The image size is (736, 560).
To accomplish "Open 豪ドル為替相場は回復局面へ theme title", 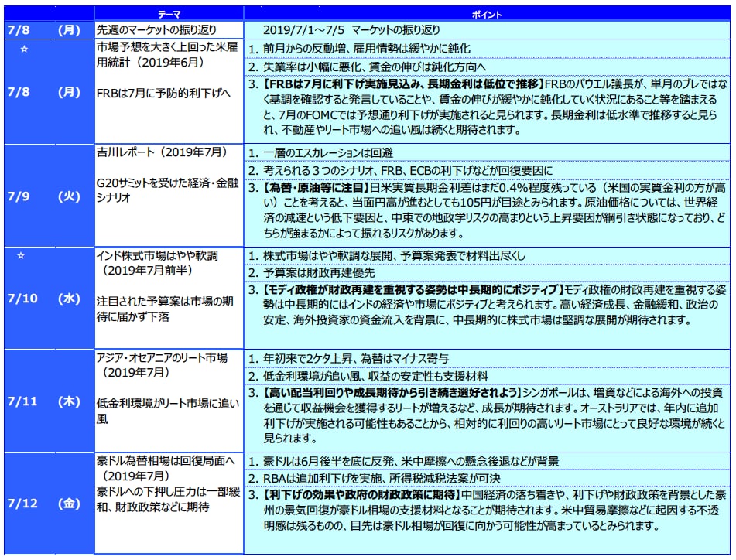I will 163,461.
